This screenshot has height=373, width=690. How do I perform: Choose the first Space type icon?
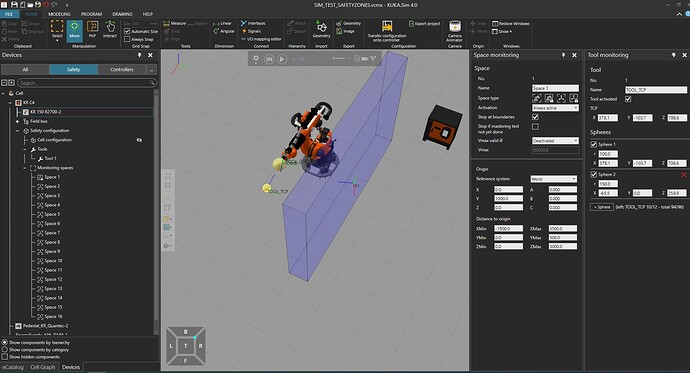click(x=537, y=98)
